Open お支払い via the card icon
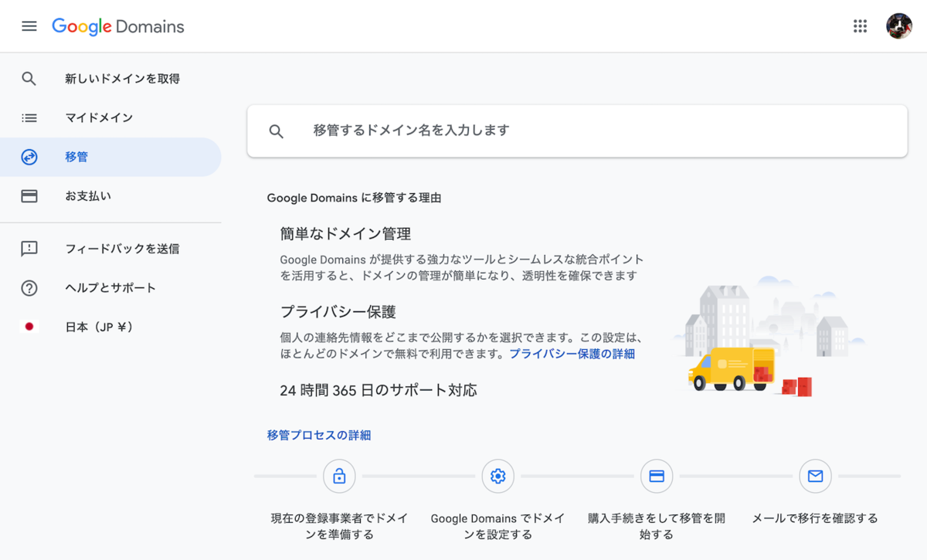The width and height of the screenshot is (927, 560). 29,195
